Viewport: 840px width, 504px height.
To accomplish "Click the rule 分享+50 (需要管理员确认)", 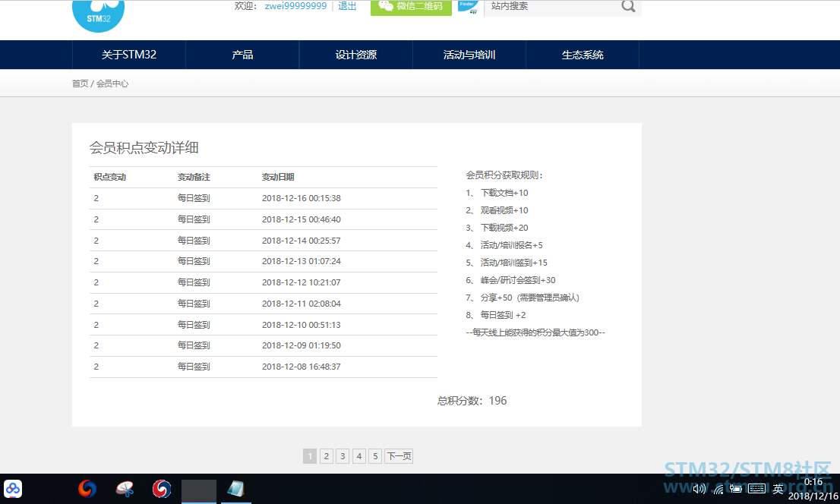I will click(530, 298).
